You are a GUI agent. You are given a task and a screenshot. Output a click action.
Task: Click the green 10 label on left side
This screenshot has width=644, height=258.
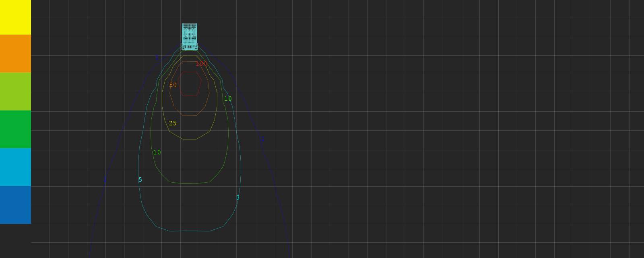click(x=157, y=152)
